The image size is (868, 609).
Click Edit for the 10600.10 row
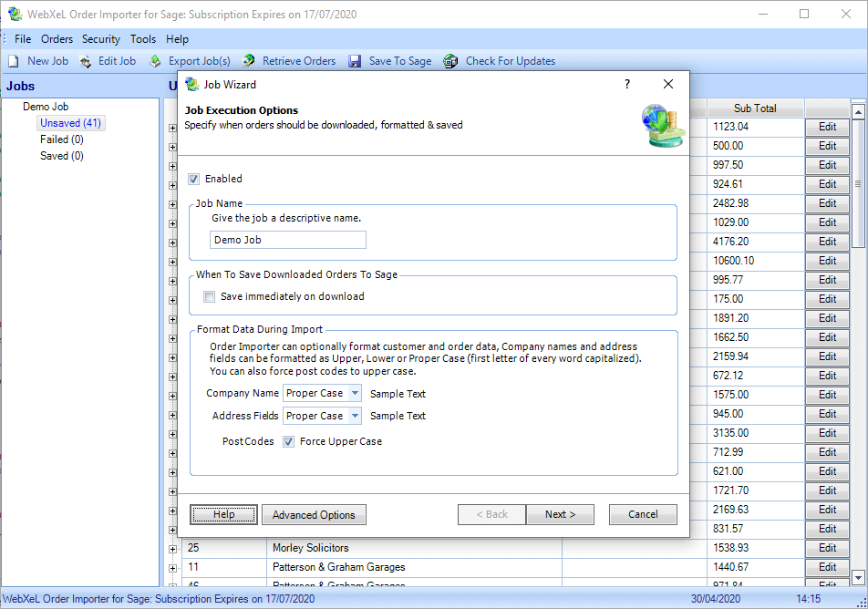click(x=827, y=261)
